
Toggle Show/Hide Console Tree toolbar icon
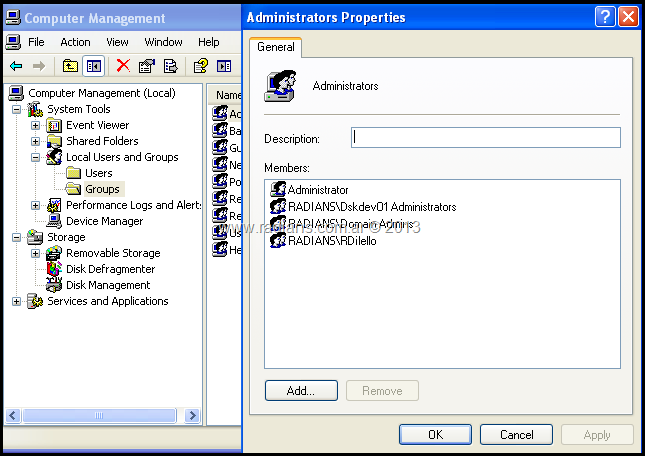click(93, 66)
